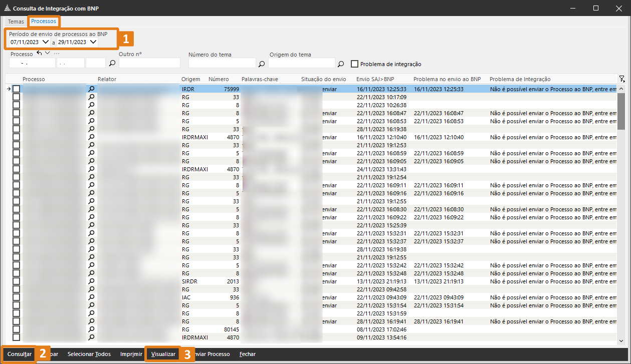Tick the checkbox of the IRDR 75999 row
This screenshot has height=364, width=631.
(x=16, y=89)
